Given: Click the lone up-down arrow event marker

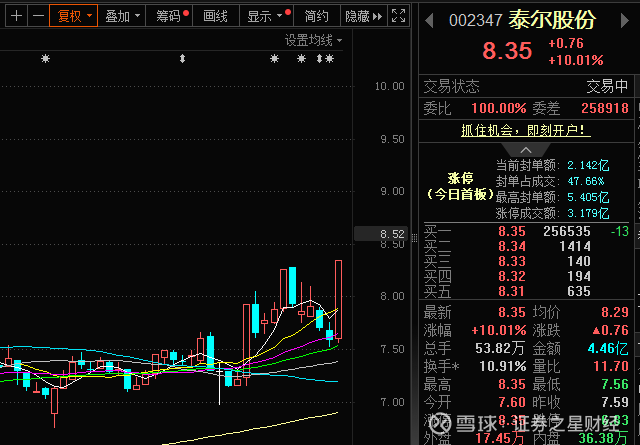Looking at the screenshot, I should pyautogui.click(x=182, y=59).
